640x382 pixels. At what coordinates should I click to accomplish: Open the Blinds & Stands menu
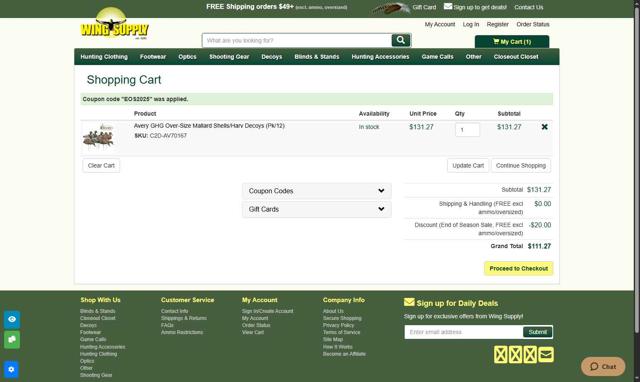pyautogui.click(x=317, y=57)
